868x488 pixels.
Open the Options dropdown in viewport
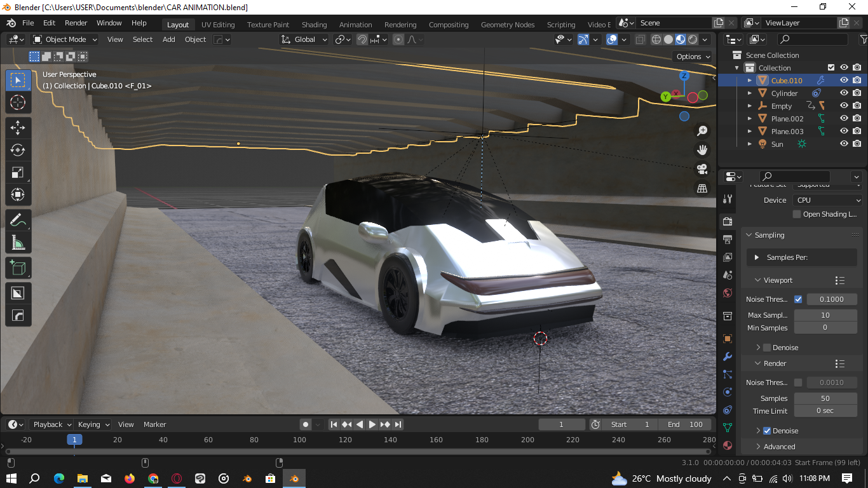[x=693, y=57]
